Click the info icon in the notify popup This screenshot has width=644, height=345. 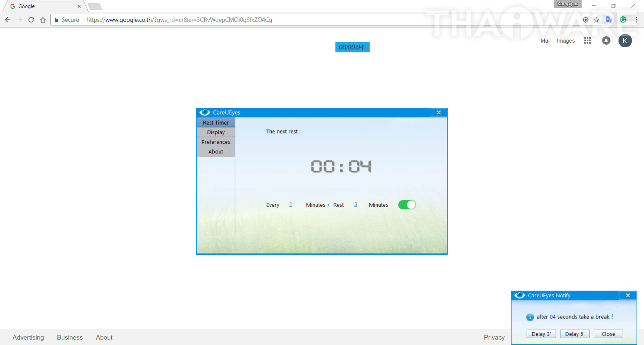point(530,317)
